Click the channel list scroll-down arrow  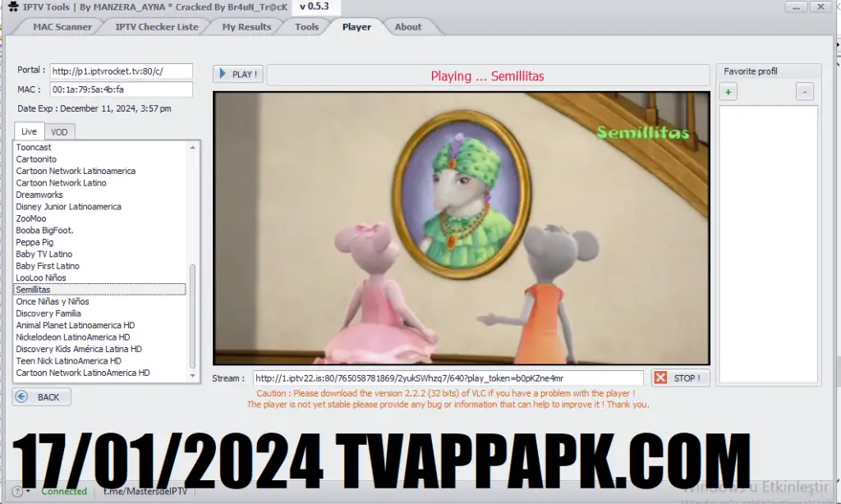tap(192, 376)
